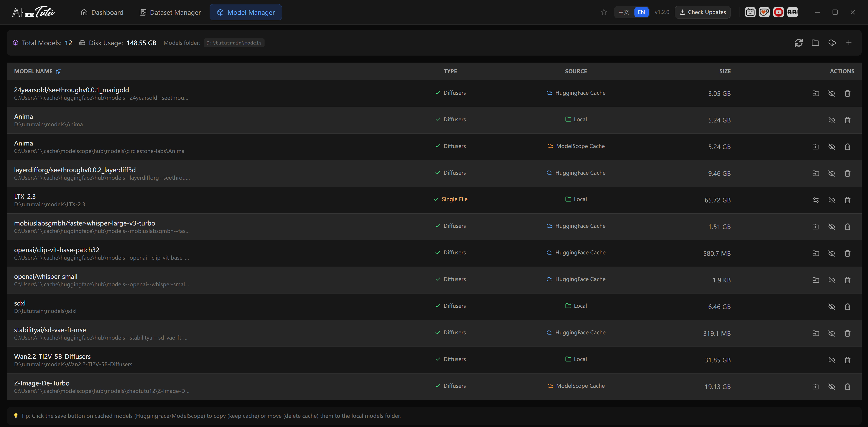Click the 148.55 GB disk usage value
868x427 pixels.
(142, 43)
